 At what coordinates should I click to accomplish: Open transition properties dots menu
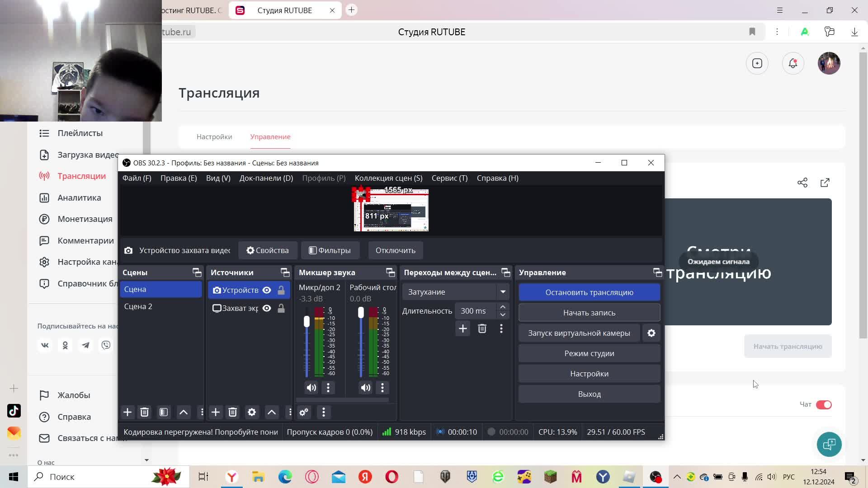[x=501, y=328]
